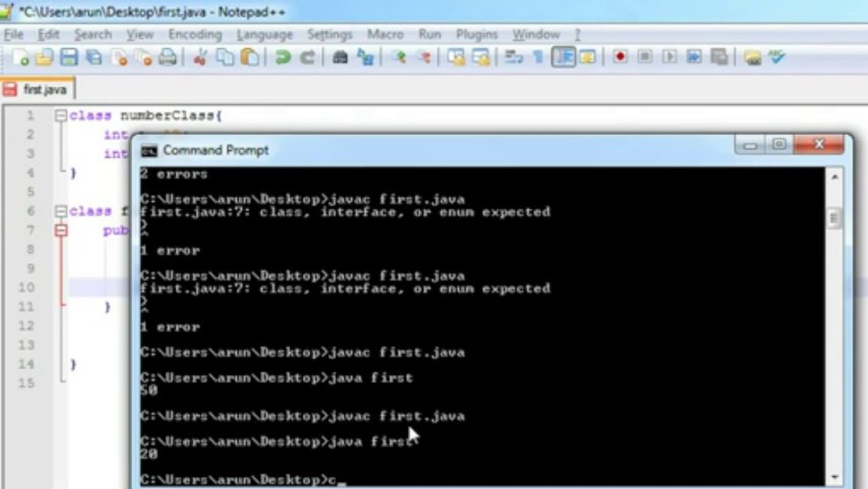Open the Language menu
Image resolution: width=868 pixels, height=489 pixels.
[265, 35]
